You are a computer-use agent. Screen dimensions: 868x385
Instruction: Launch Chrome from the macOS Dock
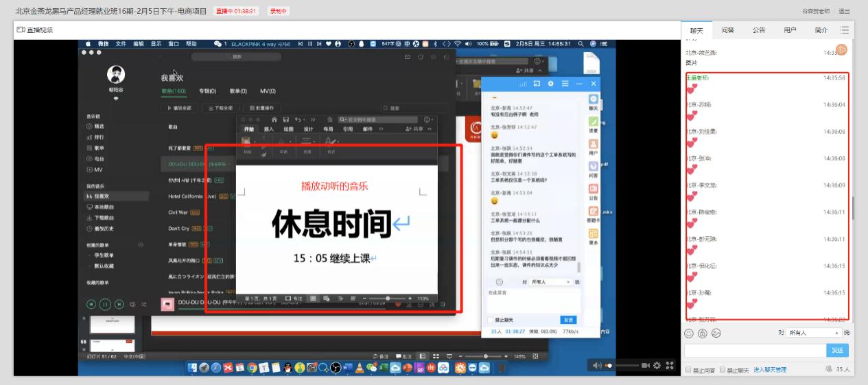click(252, 368)
